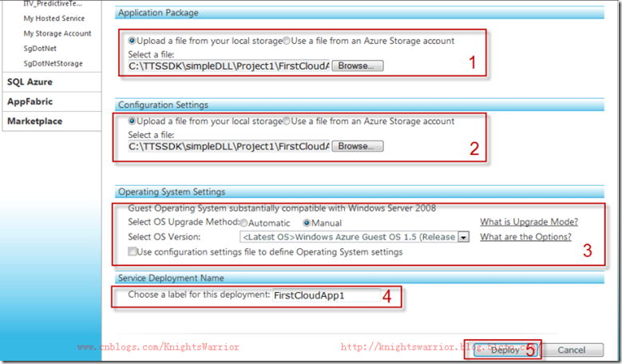Viewport: 622px width, 364px height.
Task: Select local storage upload for Application Package
Action: click(x=132, y=41)
